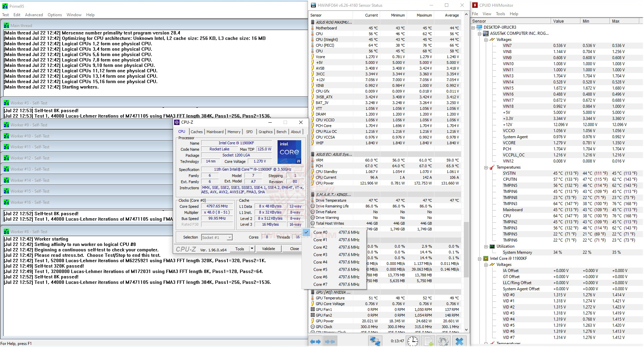This screenshot has width=644, height=347.
Task: Click the HWiNFO vertical scrollbar thumb
Action: coord(466,249)
